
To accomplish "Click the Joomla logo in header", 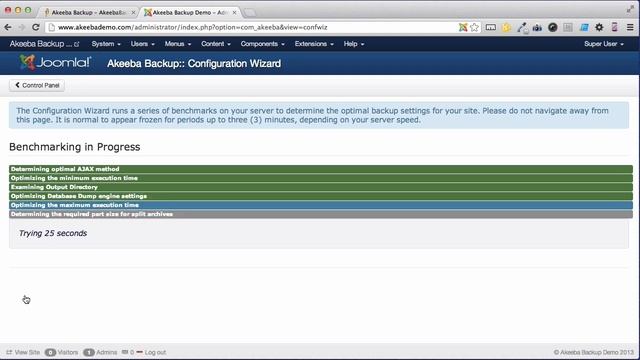I will [x=55, y=62].
